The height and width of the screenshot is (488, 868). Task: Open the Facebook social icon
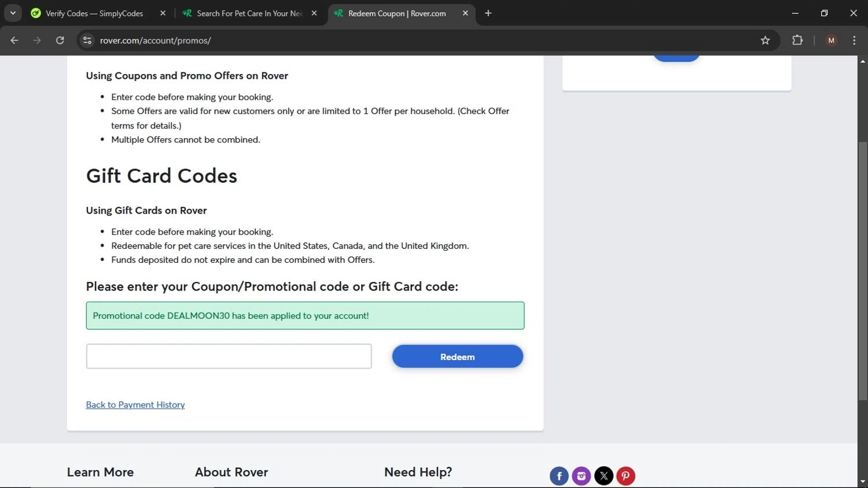coord(559,476)
